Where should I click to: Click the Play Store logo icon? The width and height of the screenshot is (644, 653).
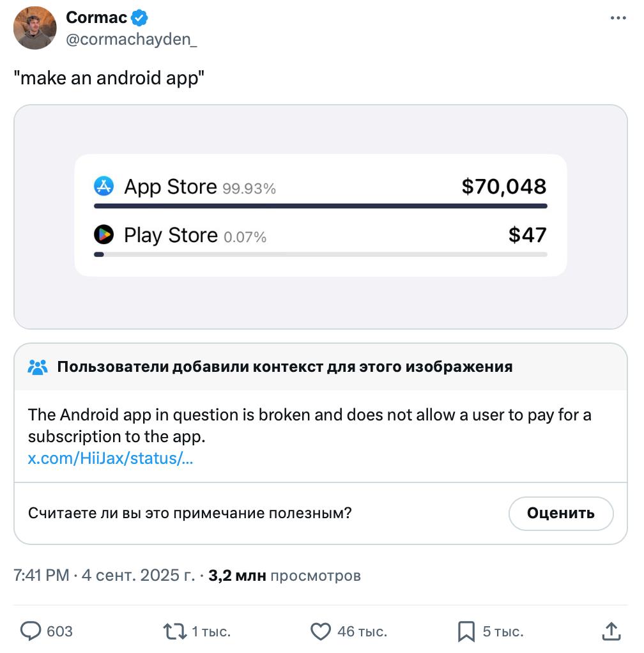103,235
